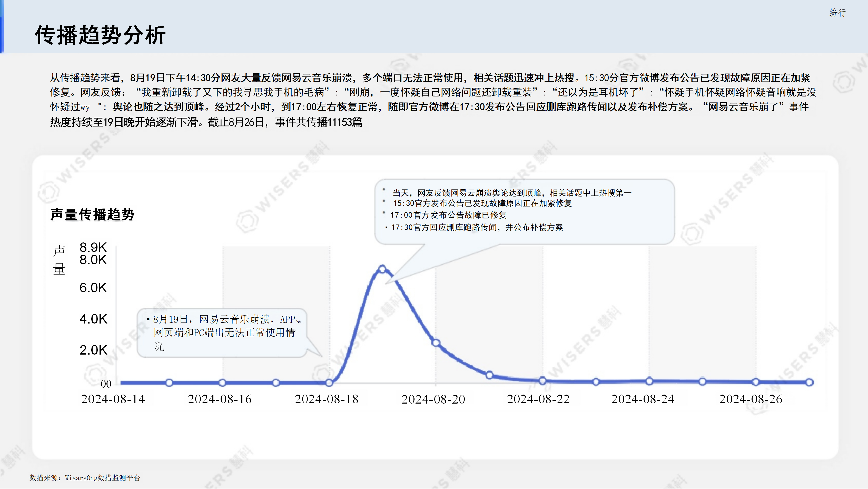Screen dimensions: 868x489
Task: Click the 00 baseline axis value
Action: (106, 384)
